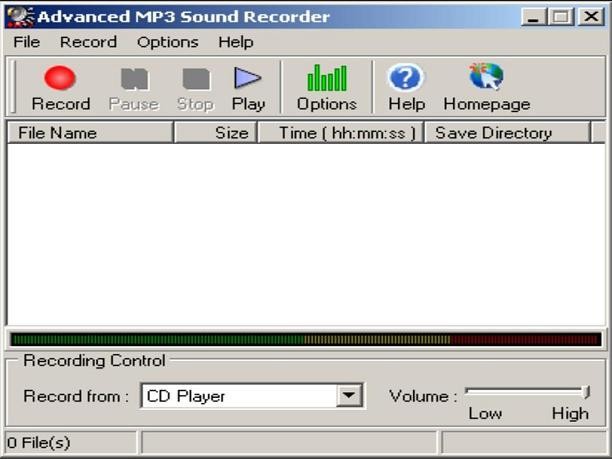Expand the Record from dropdown arrow
612x459 pixels.
(x=349, y=395)
